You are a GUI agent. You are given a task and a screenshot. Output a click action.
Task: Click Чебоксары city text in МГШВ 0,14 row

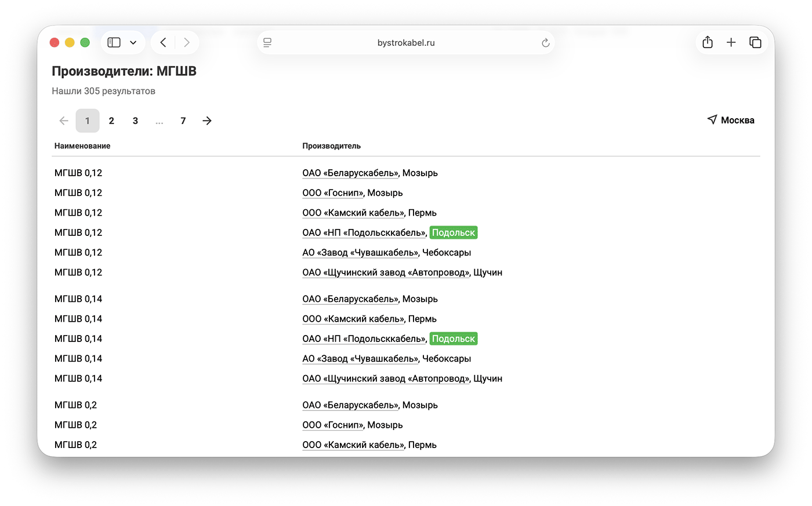447,358
